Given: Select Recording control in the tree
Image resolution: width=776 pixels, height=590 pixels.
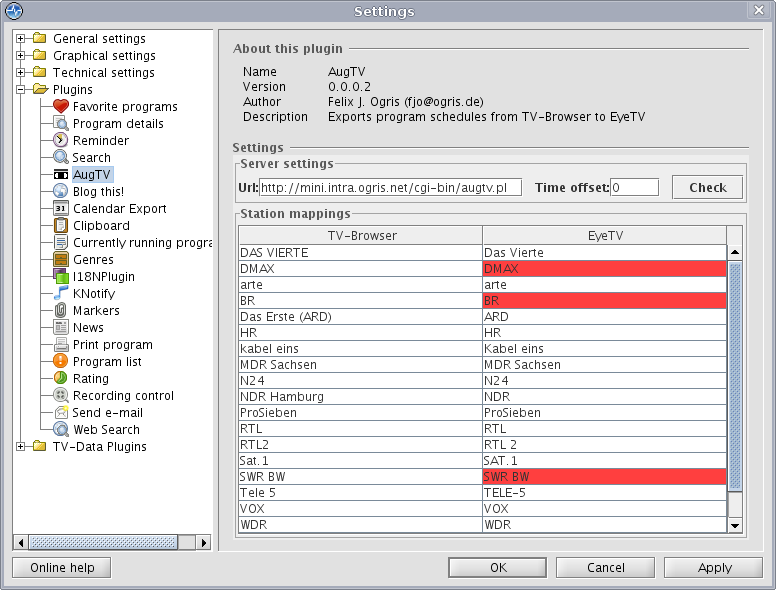Looking at the screenshot, I should 123,396.
